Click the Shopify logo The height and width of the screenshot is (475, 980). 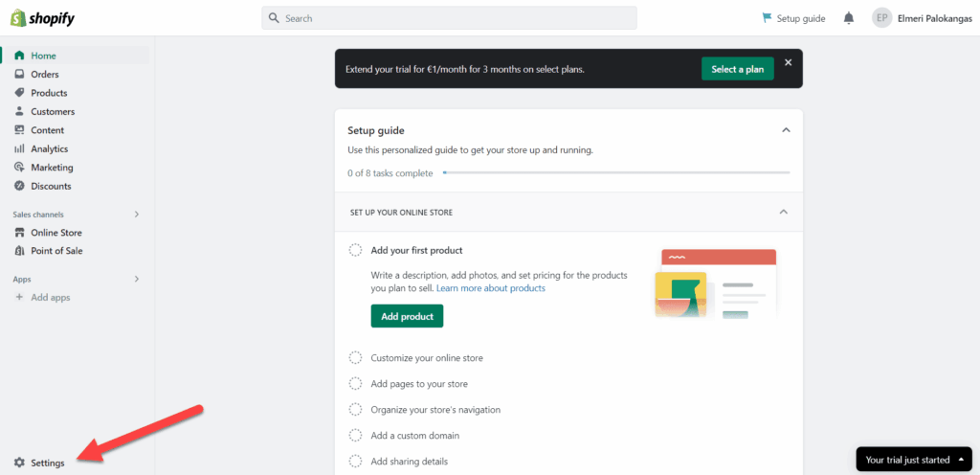[x=42, y=18]
